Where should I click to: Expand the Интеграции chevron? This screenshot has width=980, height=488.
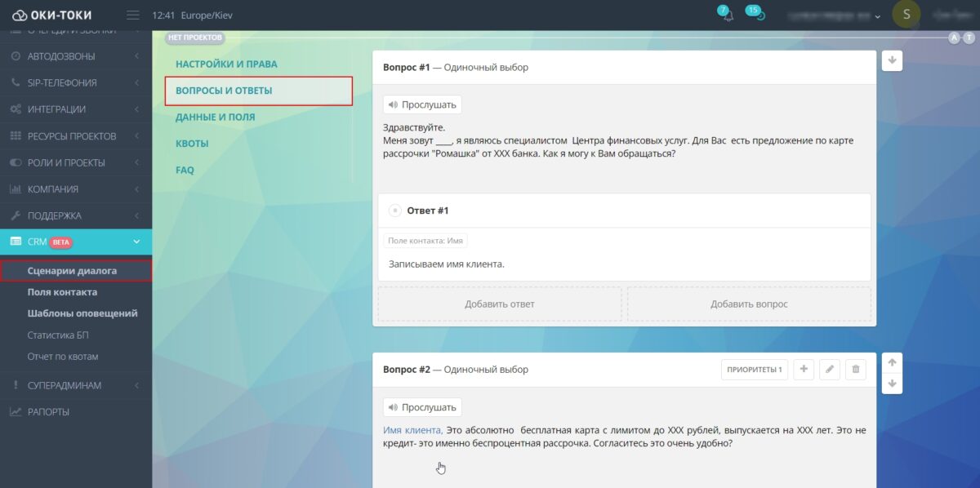pyautogui.click(x=136, y=109)
